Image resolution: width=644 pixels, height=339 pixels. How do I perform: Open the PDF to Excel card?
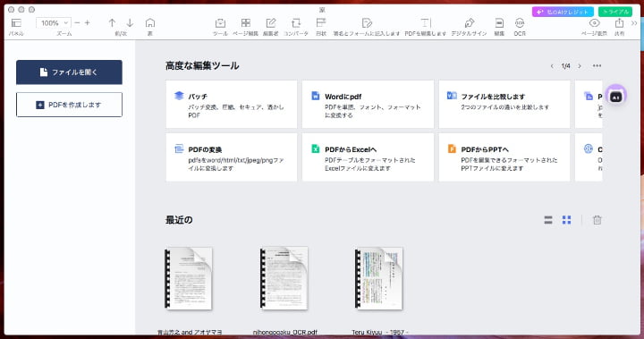(368, 157)
